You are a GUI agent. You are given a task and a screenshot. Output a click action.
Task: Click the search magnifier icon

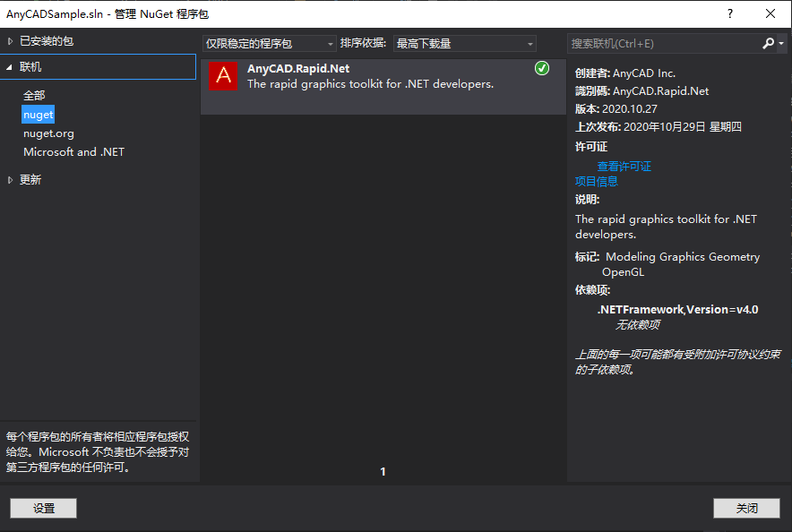(769, 43)
